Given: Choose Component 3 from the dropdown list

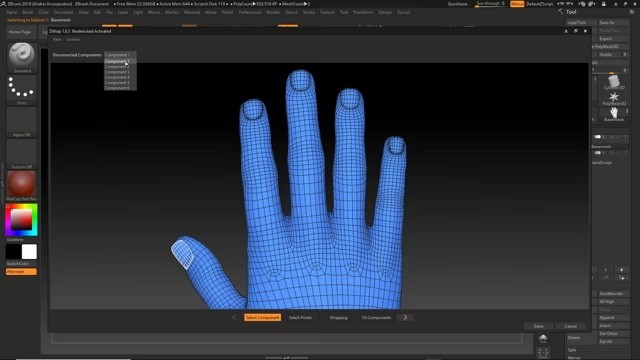Looking at the screenshot, I should [117, 72].
